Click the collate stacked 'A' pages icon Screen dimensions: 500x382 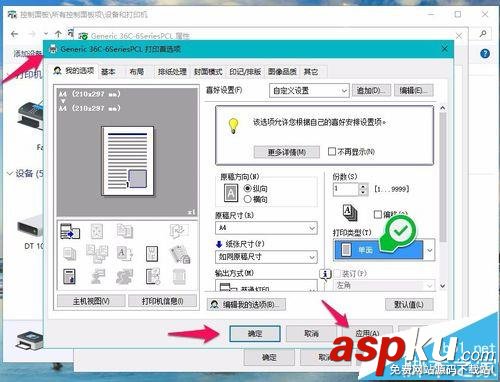(x=350, y=213)
